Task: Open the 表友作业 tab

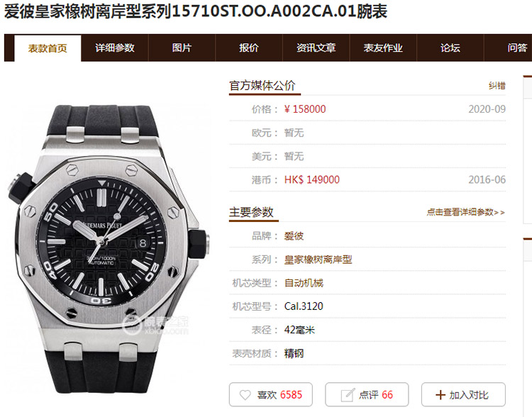Action: point(383,48)
